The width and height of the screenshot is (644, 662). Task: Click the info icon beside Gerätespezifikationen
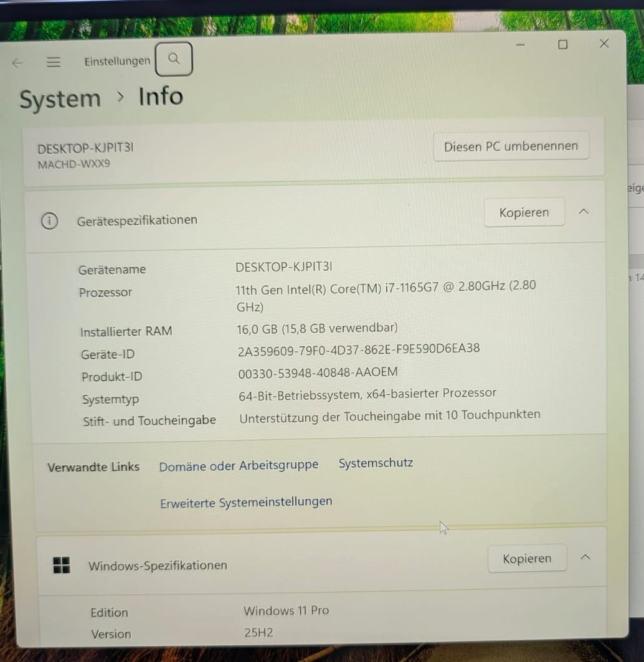coord(49,221)
